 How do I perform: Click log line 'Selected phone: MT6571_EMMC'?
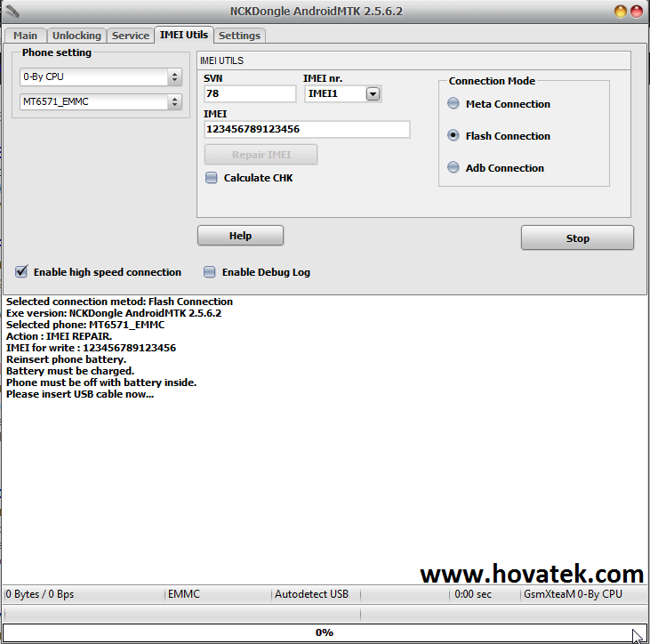click(85, 325)
